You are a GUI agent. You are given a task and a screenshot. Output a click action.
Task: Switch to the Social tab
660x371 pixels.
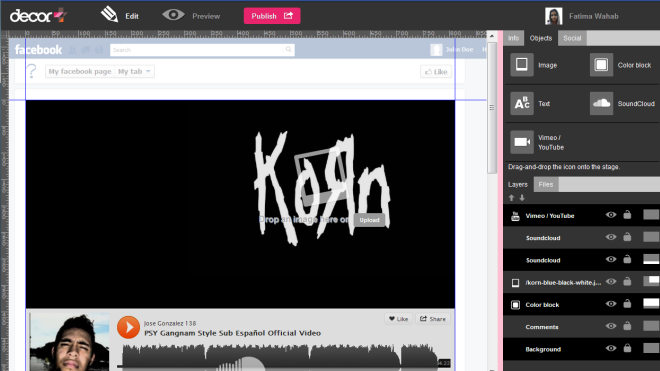(572, 38)
